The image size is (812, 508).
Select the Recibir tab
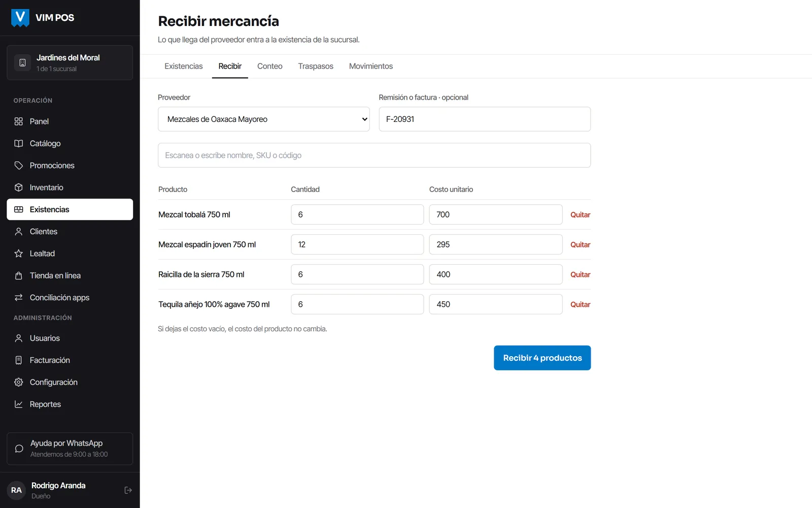click(230, 66)
